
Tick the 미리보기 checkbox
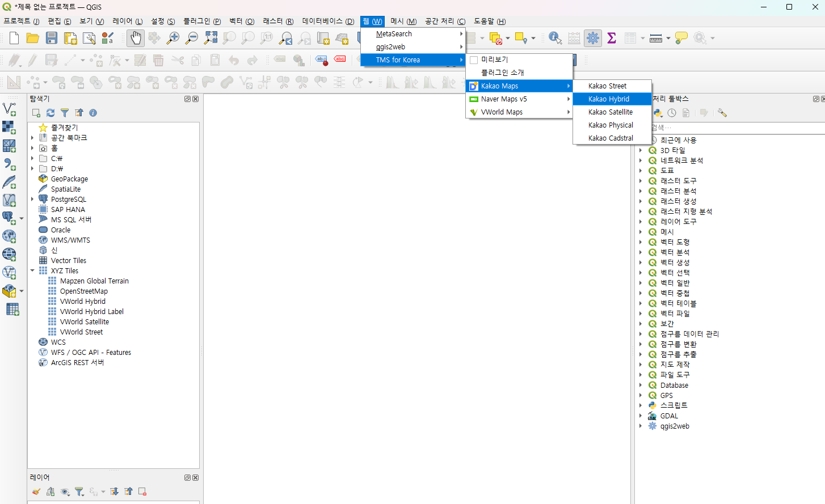pos(474,60)
